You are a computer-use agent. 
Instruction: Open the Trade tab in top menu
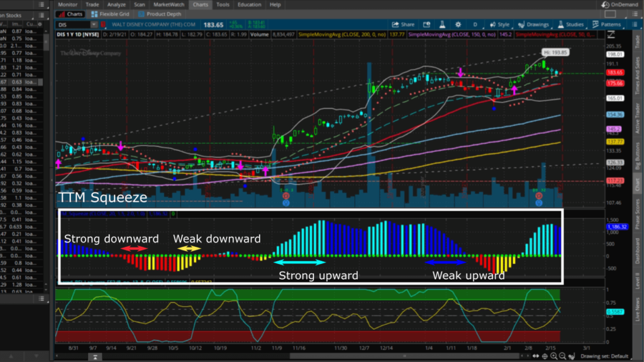click(x=92, y=4)
